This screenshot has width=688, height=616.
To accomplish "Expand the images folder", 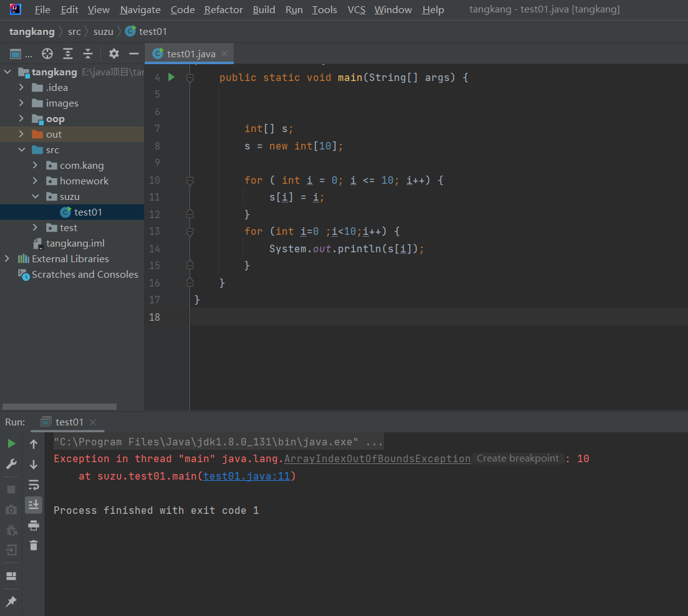I will coord(21,103).
